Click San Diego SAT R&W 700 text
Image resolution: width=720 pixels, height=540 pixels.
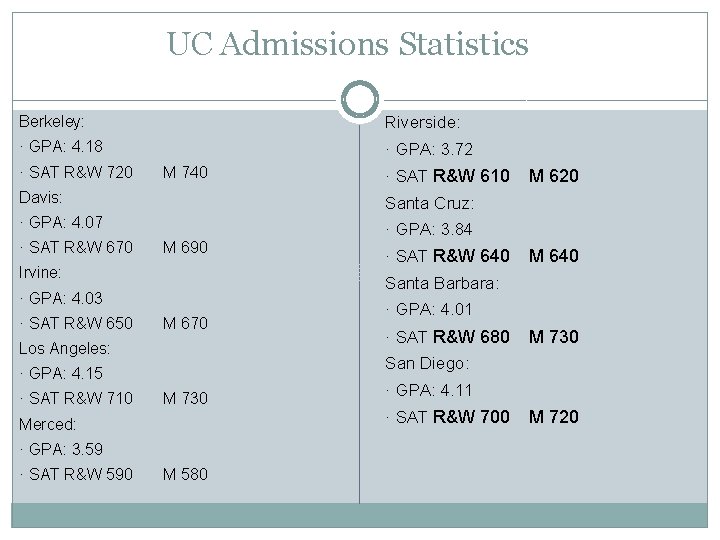point(450,417)
